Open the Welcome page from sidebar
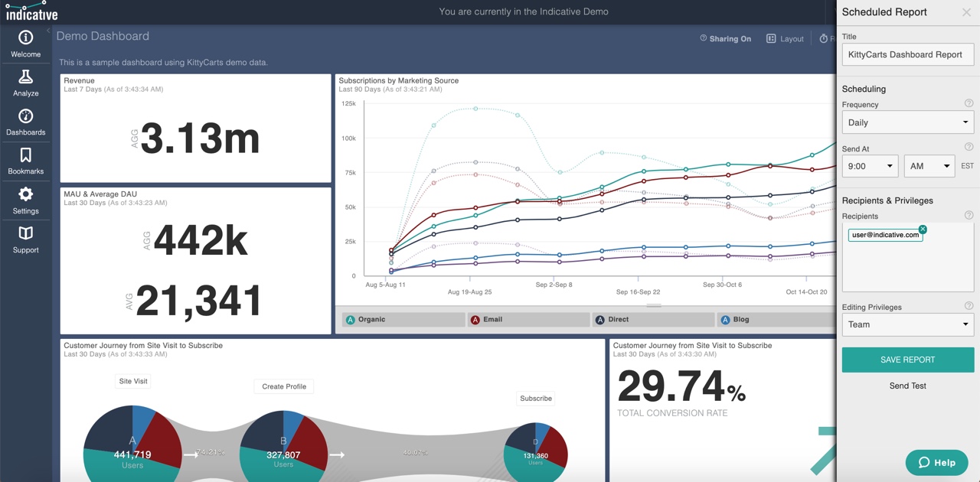This screenshot has height=482, width=980. point(25,44)
